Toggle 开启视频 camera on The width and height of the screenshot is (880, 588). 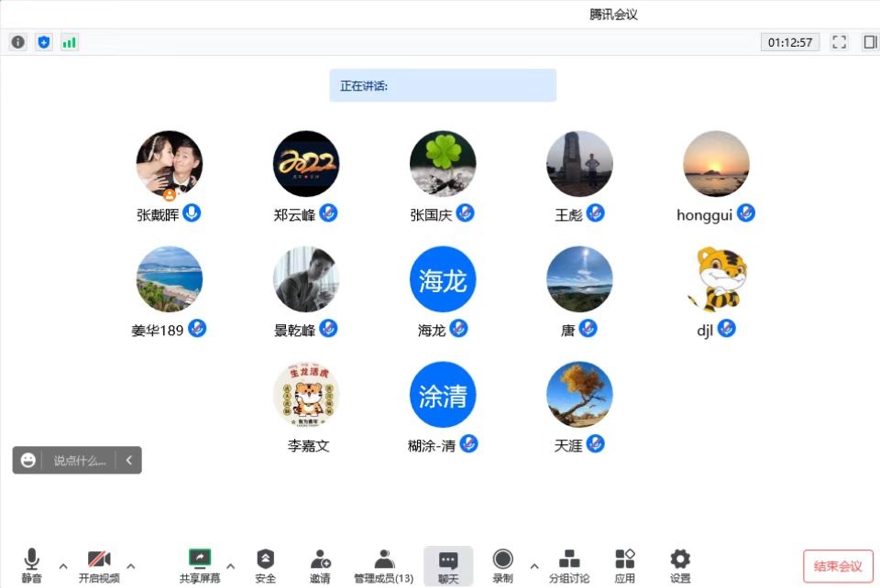click(99, 565)
